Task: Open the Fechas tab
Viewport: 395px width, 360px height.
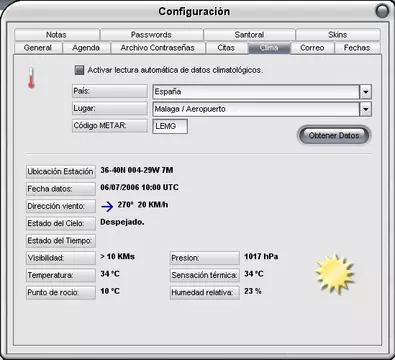Action: tap(357, 48)
